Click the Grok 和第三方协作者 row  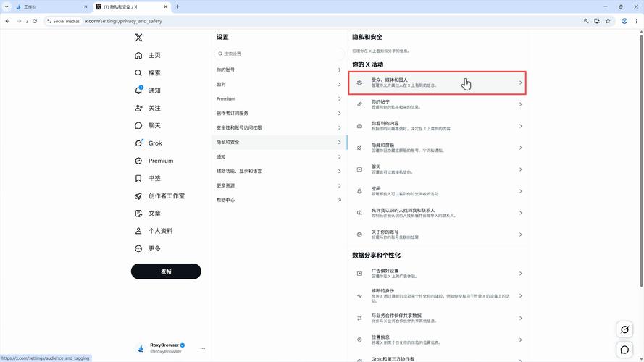point(437,358)
